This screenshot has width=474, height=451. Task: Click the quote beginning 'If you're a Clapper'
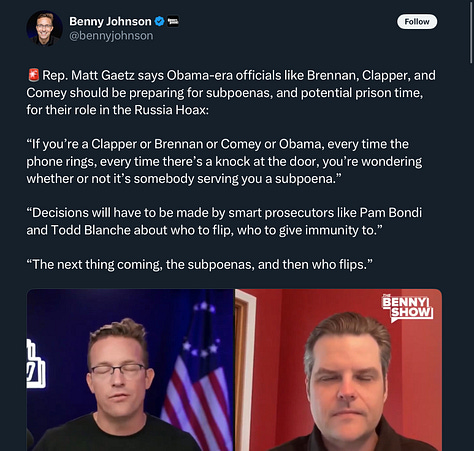click(217, 144)
